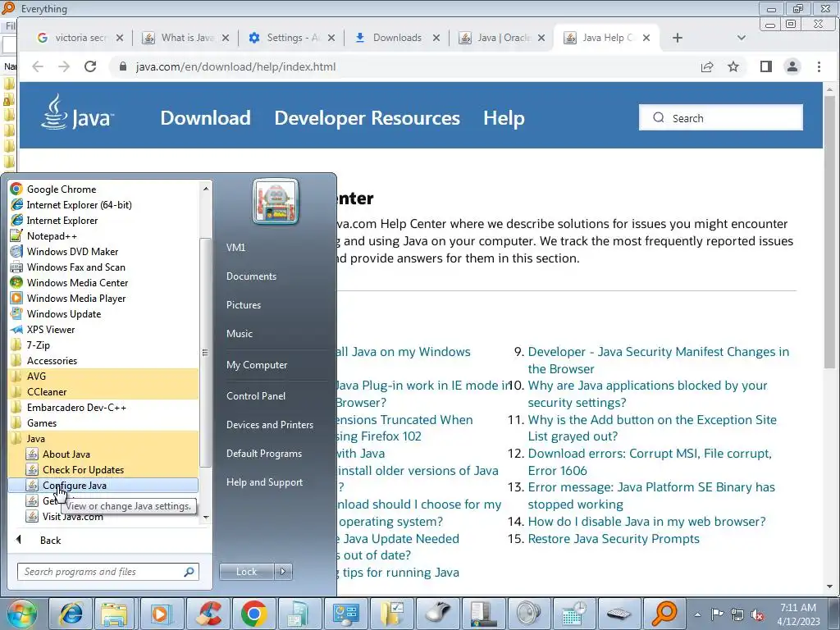Viewport: 840px width, 630px height.
Task: Open Chrome three-dot menu
Action: click(x=819, y=66)
